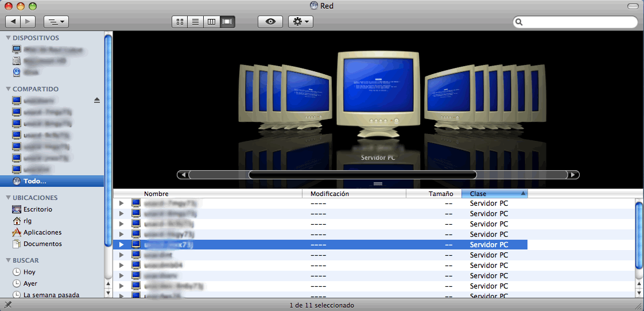
Task: Click the sidebar scrollbar up arrow
Action: [x=108, y=284]
